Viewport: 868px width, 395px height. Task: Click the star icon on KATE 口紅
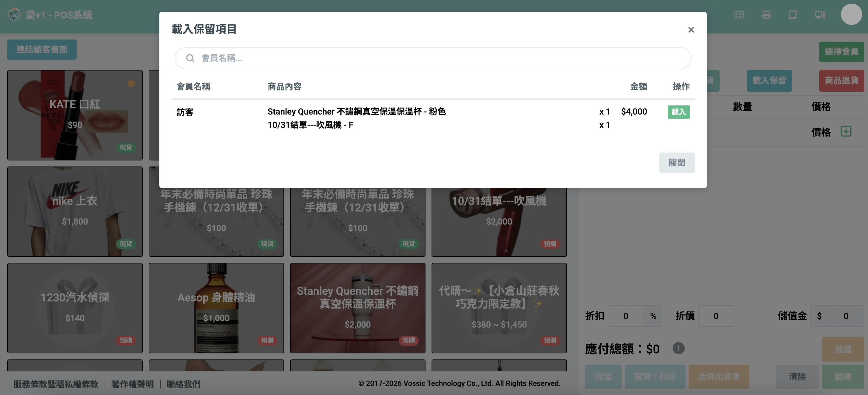(x=131, y=83)
